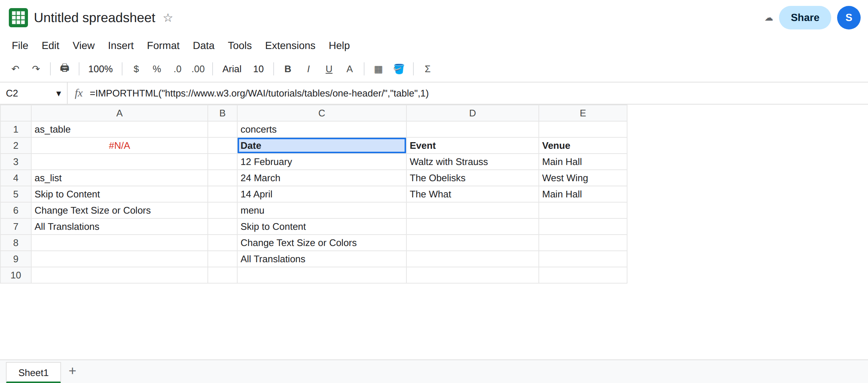Decrease decimal places with .0 button
Image resolution: width=868 pixels, height=383 pixels.
pyautogui.click(x=177, y=69)
